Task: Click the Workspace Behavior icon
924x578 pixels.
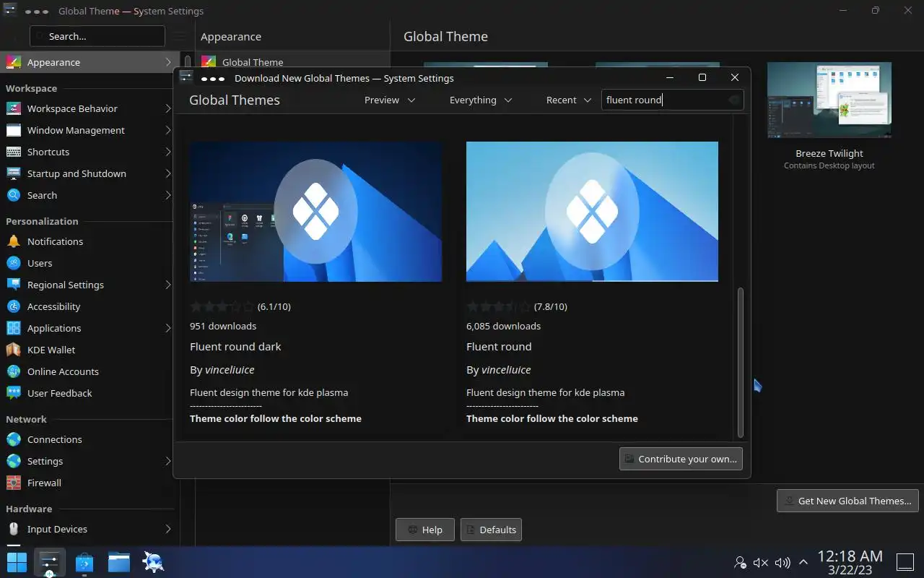Action: tap(14, 108)
